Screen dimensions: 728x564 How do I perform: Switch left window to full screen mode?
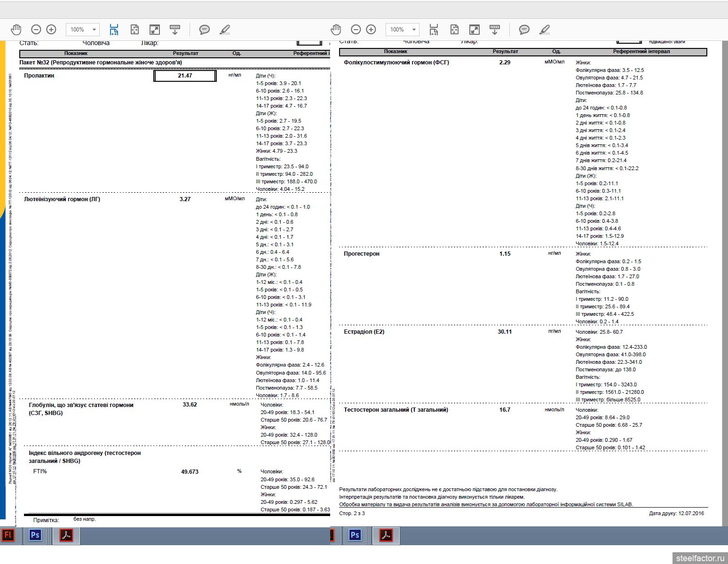[155, 30]
